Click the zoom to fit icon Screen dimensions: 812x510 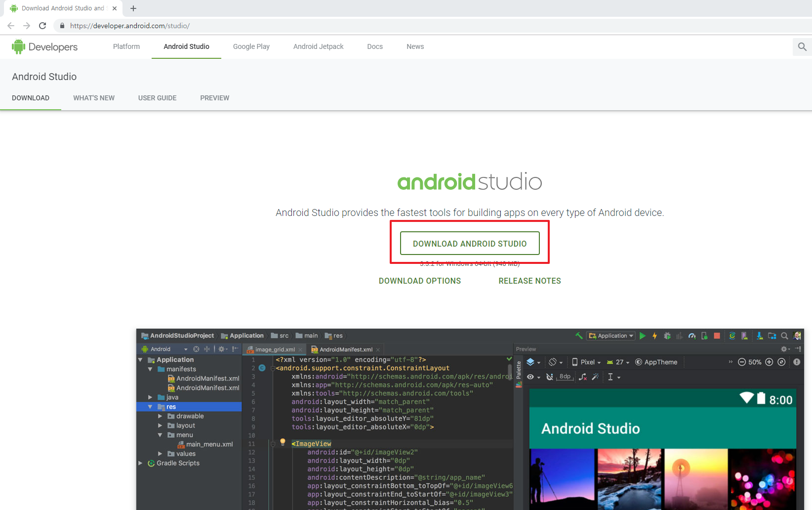781,362
